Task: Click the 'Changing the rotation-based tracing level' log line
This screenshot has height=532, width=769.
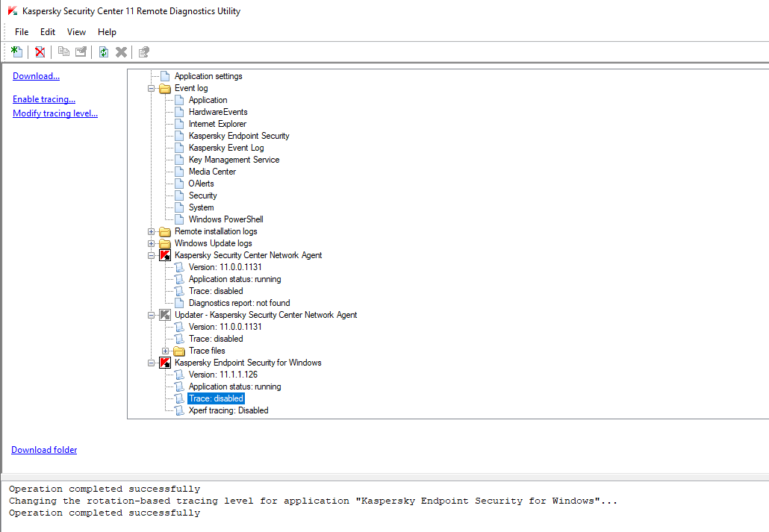Action: coord(313,501)
